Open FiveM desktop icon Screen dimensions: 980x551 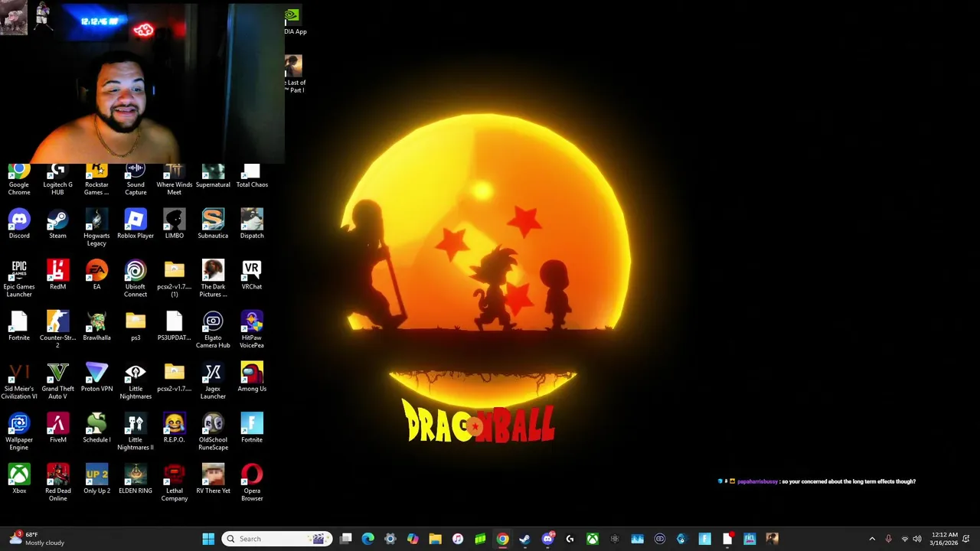coord(57,429)
